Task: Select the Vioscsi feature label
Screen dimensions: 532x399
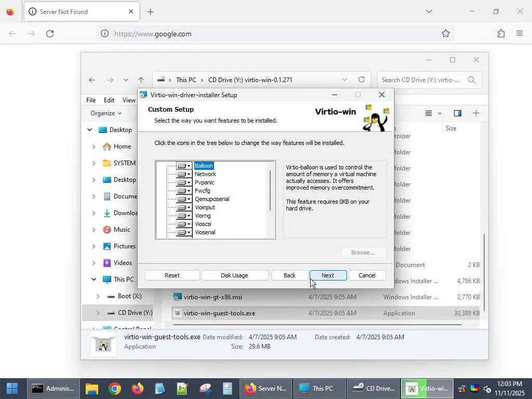Action: coord(203,224)
